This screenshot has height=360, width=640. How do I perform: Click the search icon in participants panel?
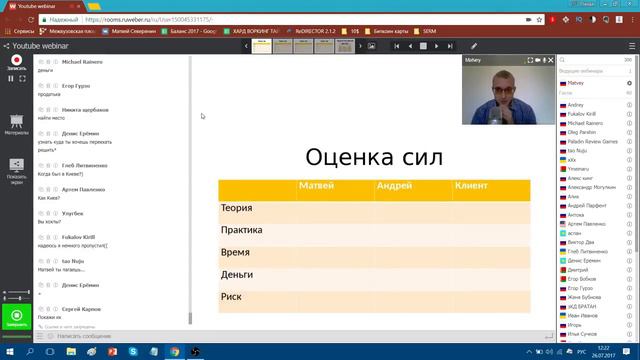562,60
